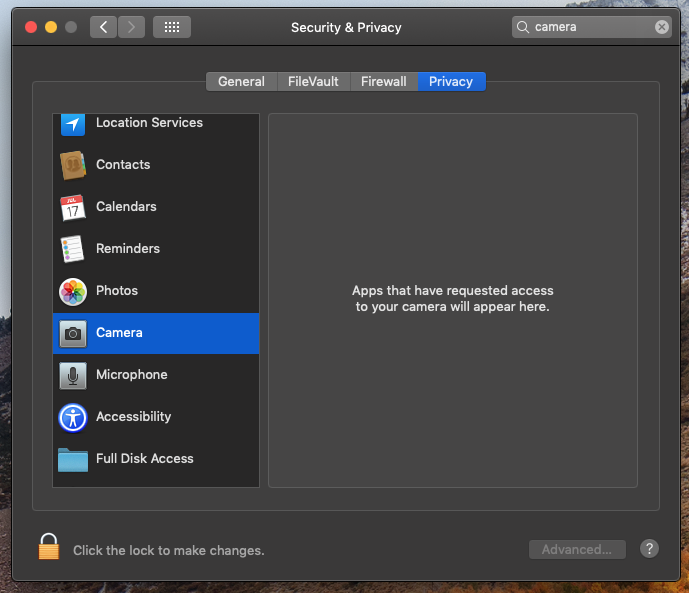689x593 pixels.
Task: Select the Contacts label in list
Action: click(x=123, y=165)
